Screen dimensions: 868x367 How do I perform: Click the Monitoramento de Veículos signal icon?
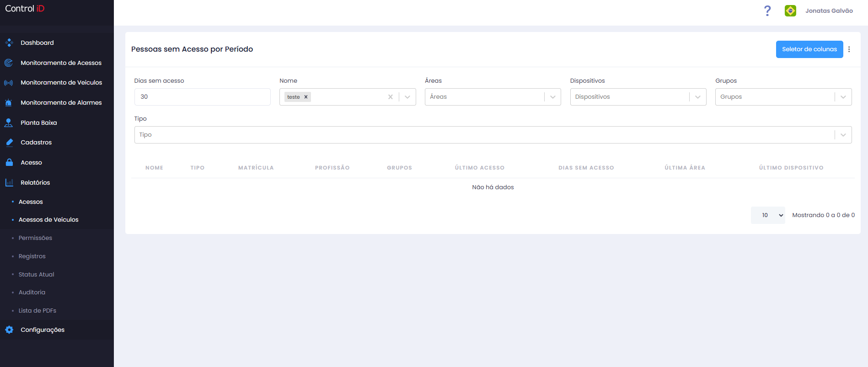pos(9,83)
